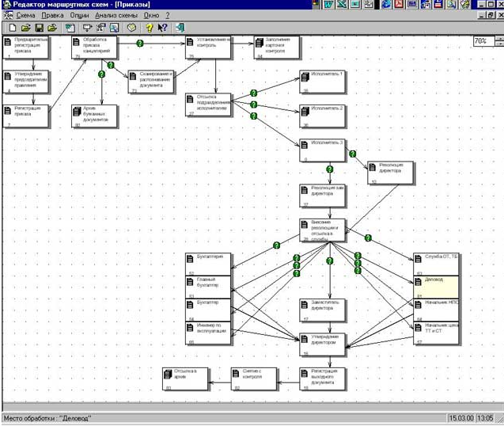Select the highlighted Деловод node
504x426 pixels.
click(x=436, y=287)
